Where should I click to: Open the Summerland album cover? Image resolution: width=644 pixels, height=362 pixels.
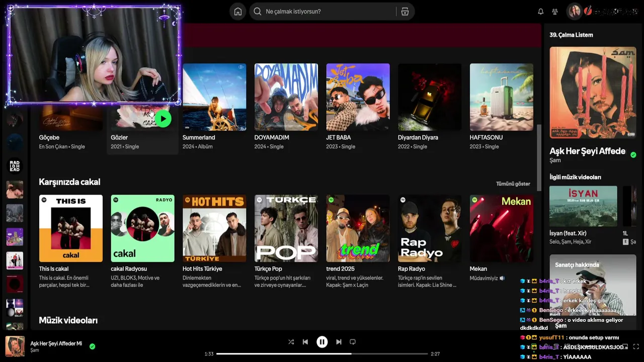(214, 97)
